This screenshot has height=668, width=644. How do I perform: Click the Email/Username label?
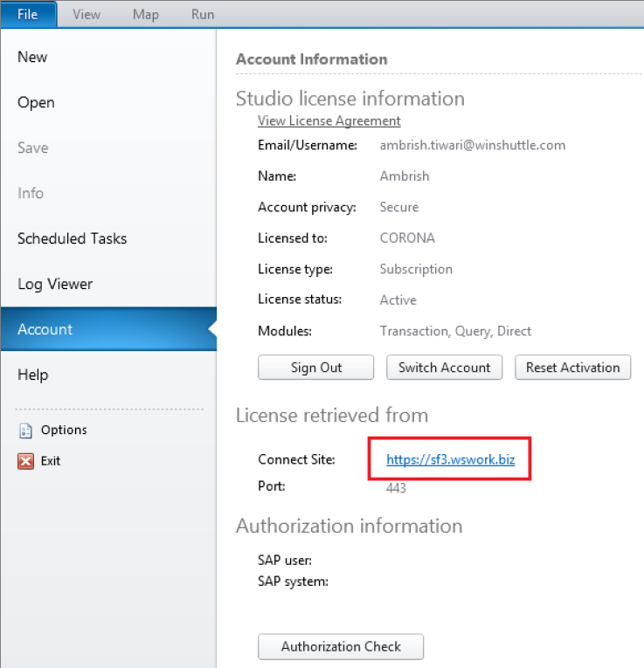(308, 145)
